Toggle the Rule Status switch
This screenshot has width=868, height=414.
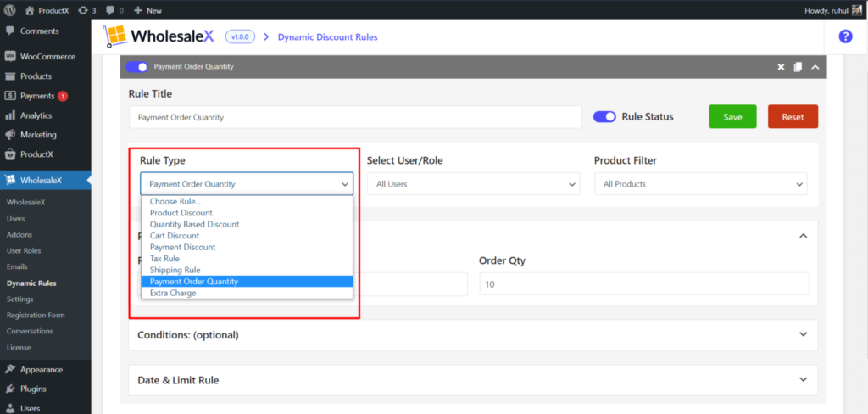click(604, 117)
